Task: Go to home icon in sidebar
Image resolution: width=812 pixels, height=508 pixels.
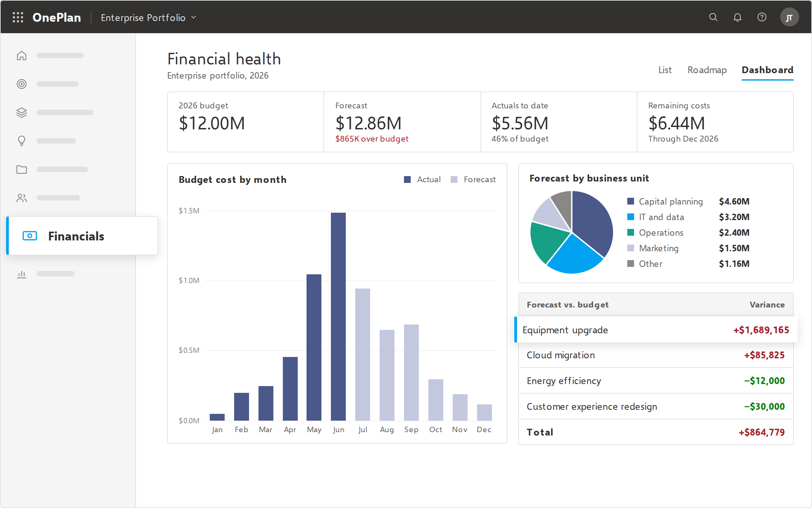Action: pos(22,56)
